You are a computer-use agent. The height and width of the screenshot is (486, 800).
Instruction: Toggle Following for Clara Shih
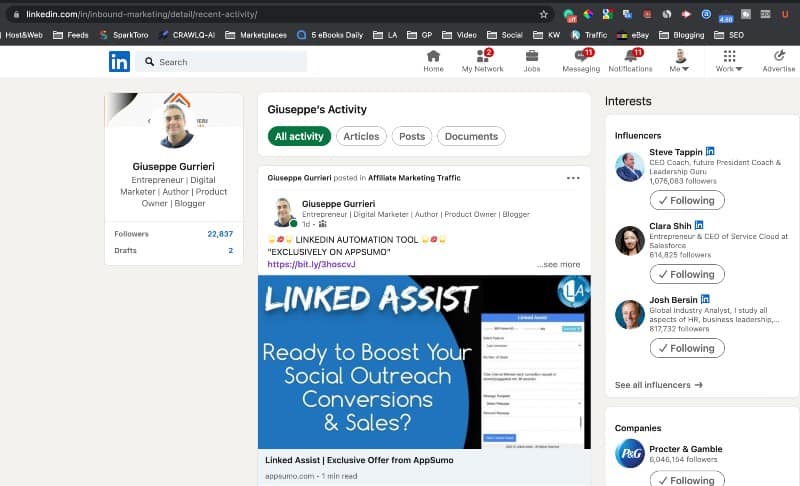tap(687, 274)
